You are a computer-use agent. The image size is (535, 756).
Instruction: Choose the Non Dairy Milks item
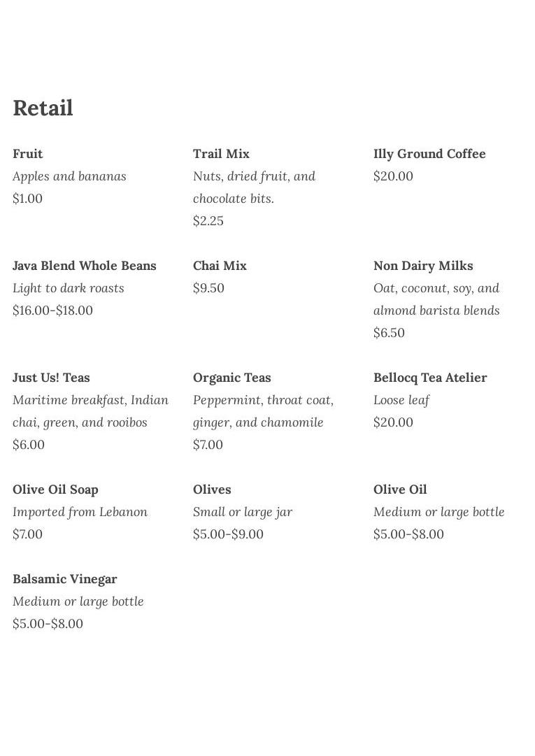(x=423, y=266)
